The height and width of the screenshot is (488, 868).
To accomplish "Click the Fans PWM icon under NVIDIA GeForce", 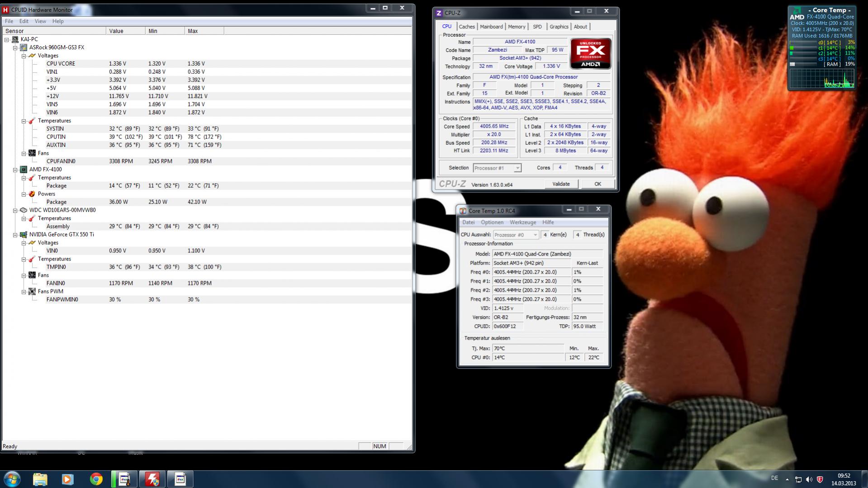I will 32,292.
